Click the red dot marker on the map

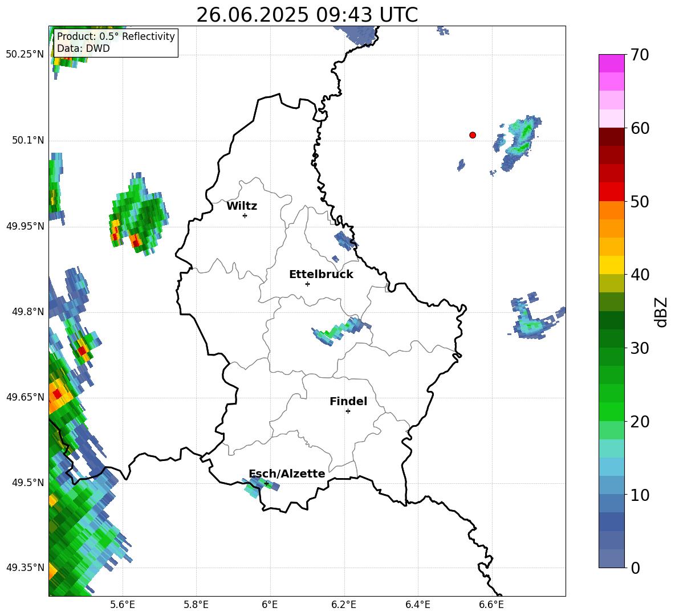pyautogui.click(x=473, y=135)
